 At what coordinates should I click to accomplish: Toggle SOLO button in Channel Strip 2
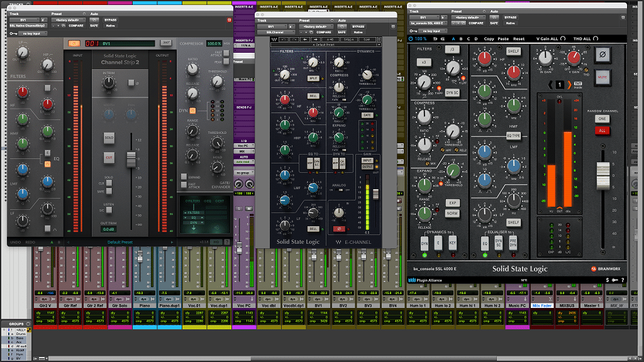pyautogui.click(x=109, y=138)
